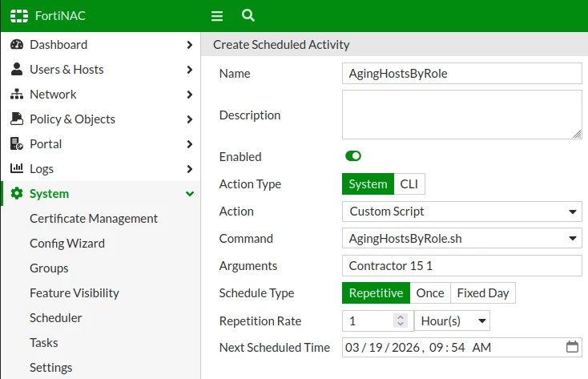Click the Create Scheduled Activity heading
Image resolution: width=588 pixels, height=379 pixels.
(281, 45)
